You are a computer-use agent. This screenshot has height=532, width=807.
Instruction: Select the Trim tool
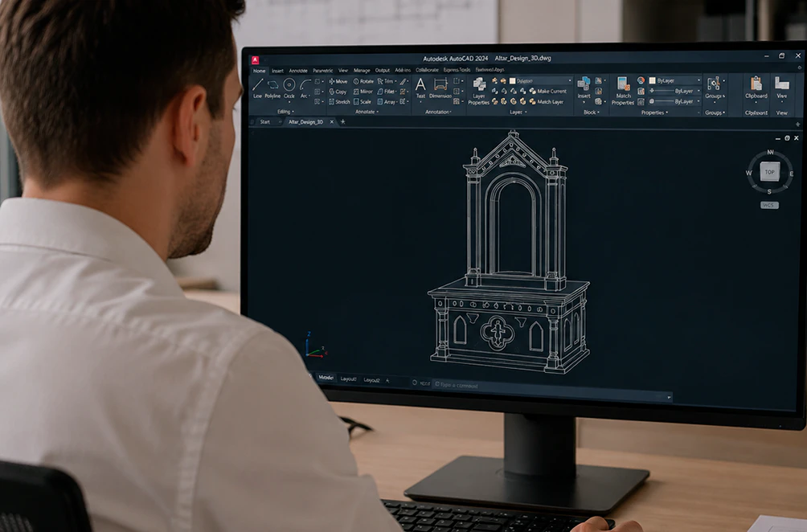click(386, 81)
